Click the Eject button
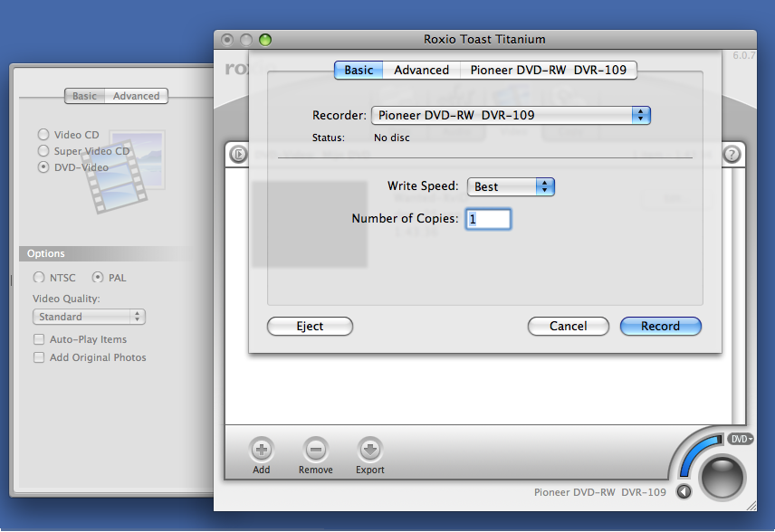Image resolution: width=775 pixels, height=532 pixels. click(310, 326)
